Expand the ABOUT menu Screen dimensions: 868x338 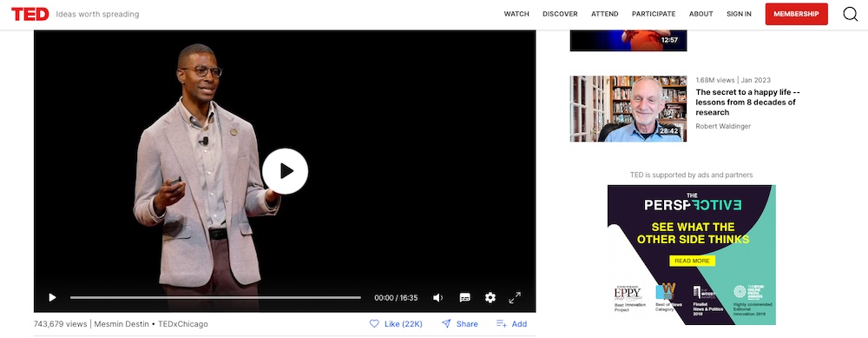700,14
